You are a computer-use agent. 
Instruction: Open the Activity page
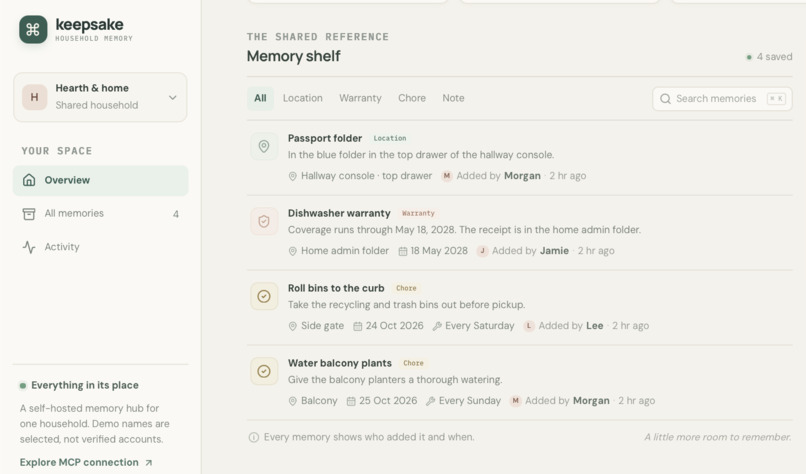point(100,247)
